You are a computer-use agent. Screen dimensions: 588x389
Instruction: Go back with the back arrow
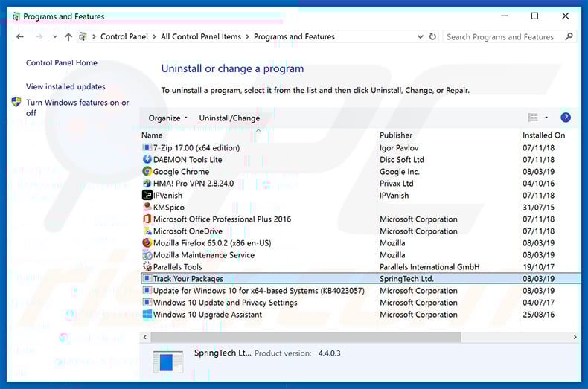pyautogui.click(x=20, y=36)
